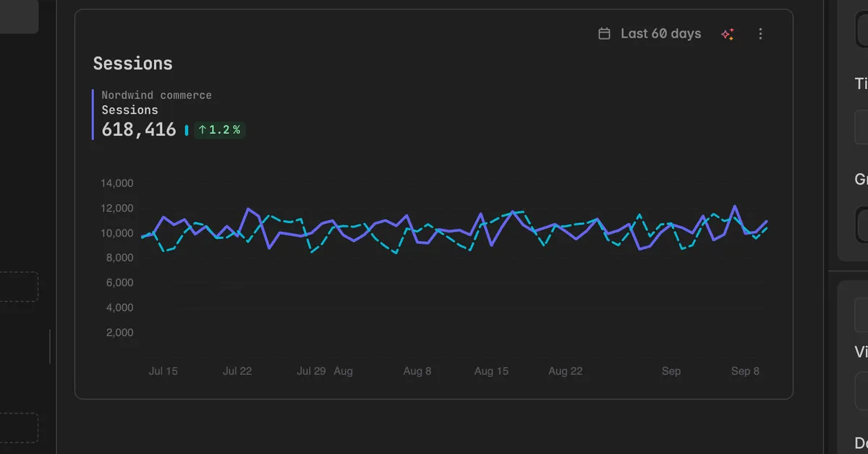
Task: Open the three-dot more options menu
Action: pyautogui.click(x=760, y=34)
